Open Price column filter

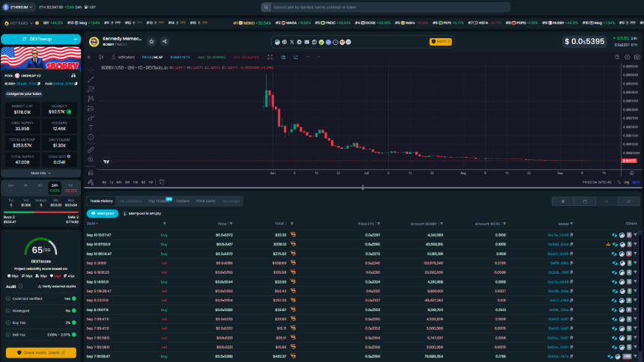point(231,224)
